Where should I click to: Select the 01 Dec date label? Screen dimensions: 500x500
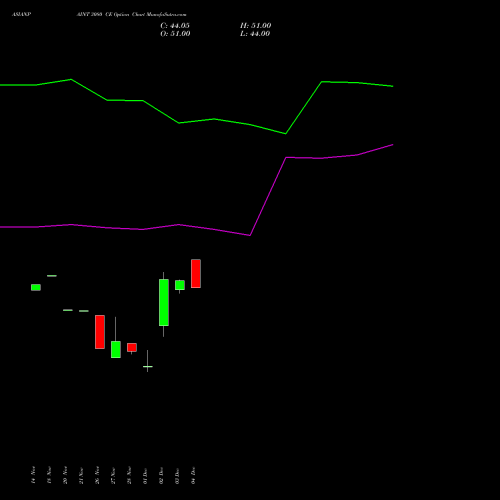click(x=145, y=475)
